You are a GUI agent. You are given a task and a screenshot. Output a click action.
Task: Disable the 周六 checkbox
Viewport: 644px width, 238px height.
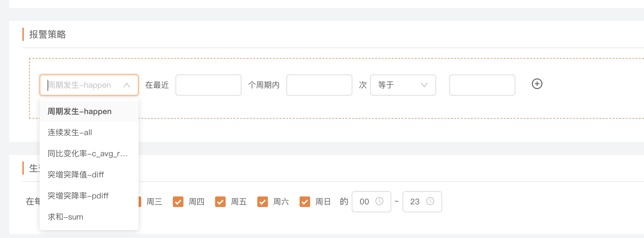(263, 202)
